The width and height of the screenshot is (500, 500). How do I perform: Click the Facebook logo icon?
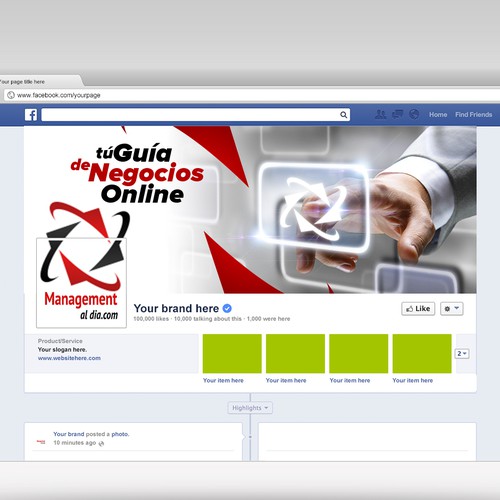point(31,115)
